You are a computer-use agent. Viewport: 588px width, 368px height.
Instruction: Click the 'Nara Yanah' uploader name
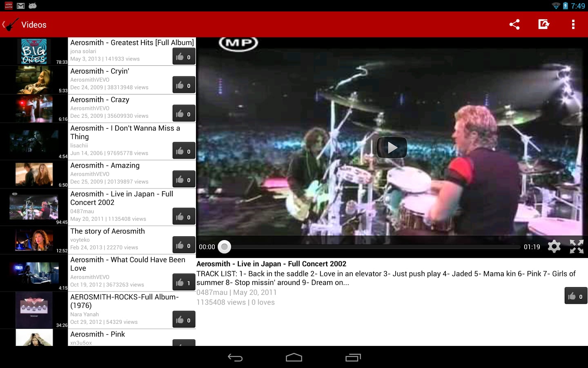[x=85, y=314]
